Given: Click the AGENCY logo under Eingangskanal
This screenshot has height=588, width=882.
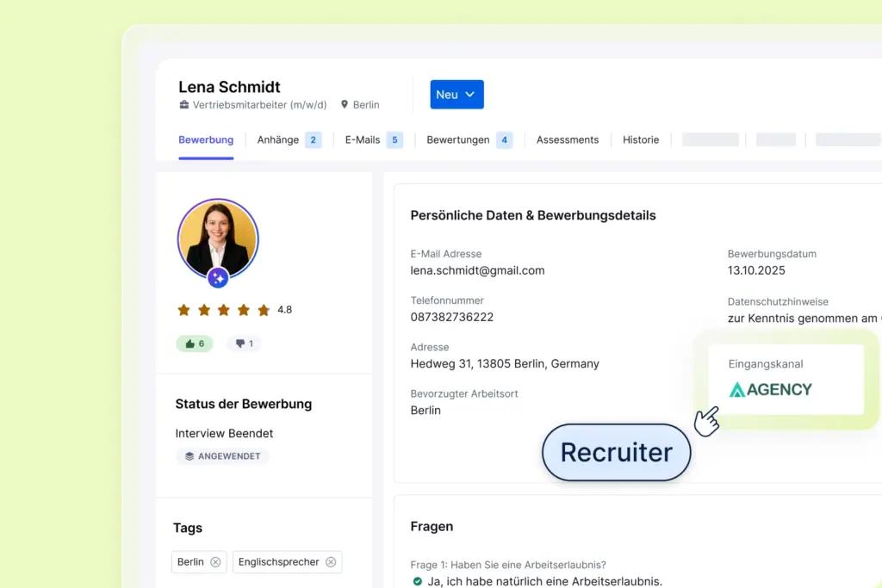Looking at the screenshot, I should click(770, 389).
